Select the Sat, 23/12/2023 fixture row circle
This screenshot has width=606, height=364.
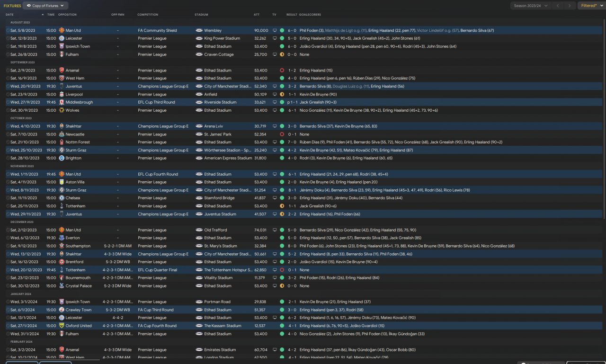[8, 278]
